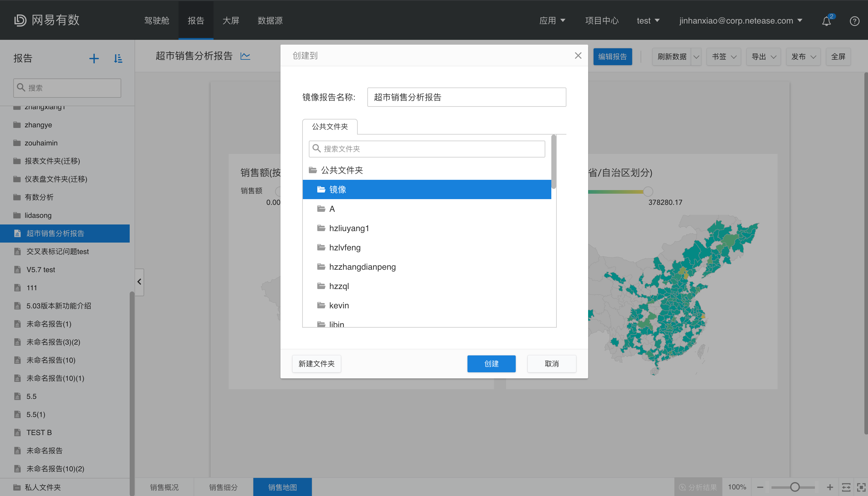The height and width of the screenshot is (496, 868).
Task: Select the 镜像 folder icon
Action: click(x=321, y=189)
